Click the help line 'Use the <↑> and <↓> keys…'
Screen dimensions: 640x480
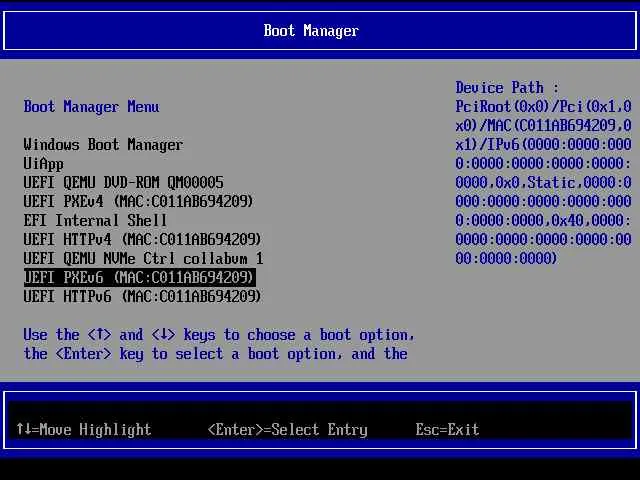pos(219,335)
